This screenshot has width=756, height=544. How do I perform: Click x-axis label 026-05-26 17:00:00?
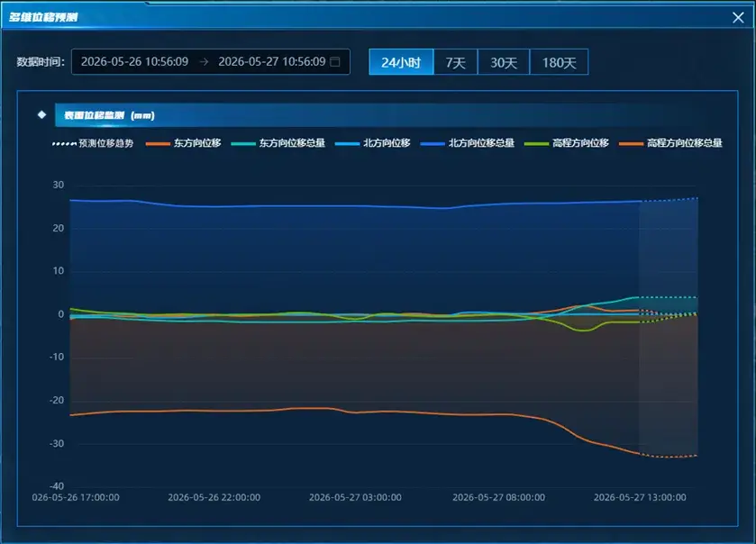[x=76, y=497]
